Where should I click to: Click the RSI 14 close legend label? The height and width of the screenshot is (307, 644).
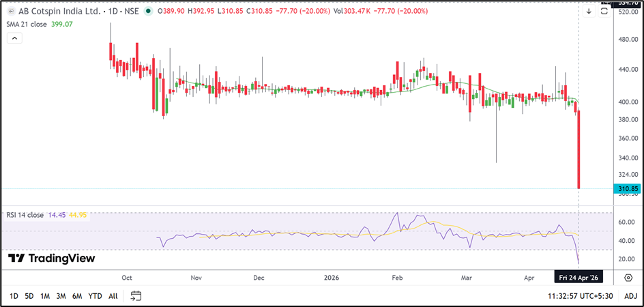click(x=25, y=215)
